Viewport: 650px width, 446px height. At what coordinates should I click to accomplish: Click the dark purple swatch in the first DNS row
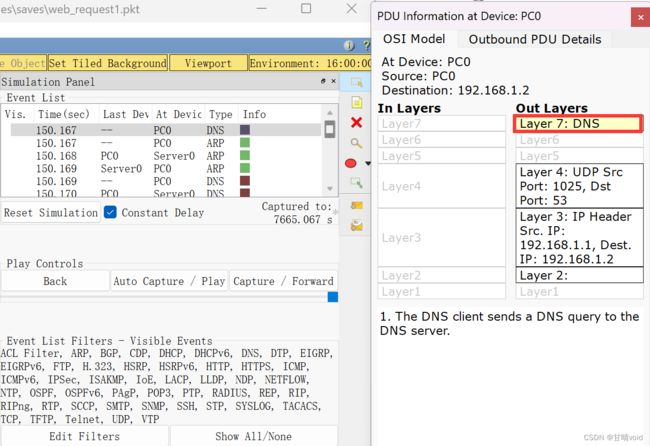click(x=245, y=130)
